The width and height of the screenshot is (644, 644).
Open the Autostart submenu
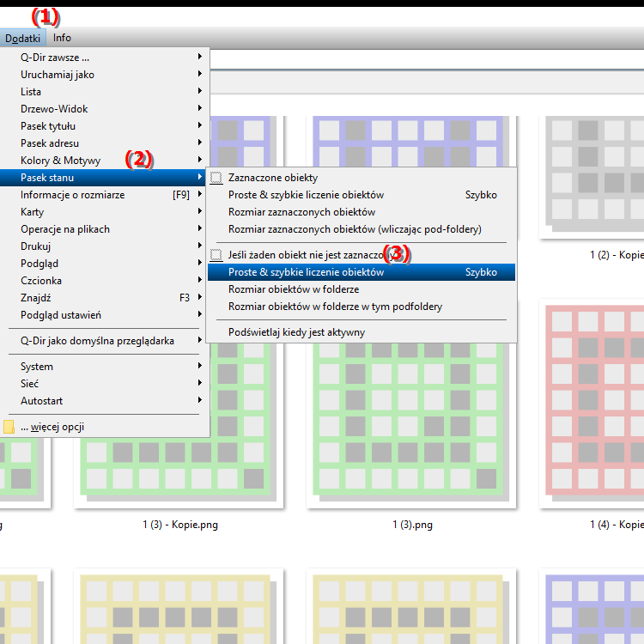coord(105,401)
